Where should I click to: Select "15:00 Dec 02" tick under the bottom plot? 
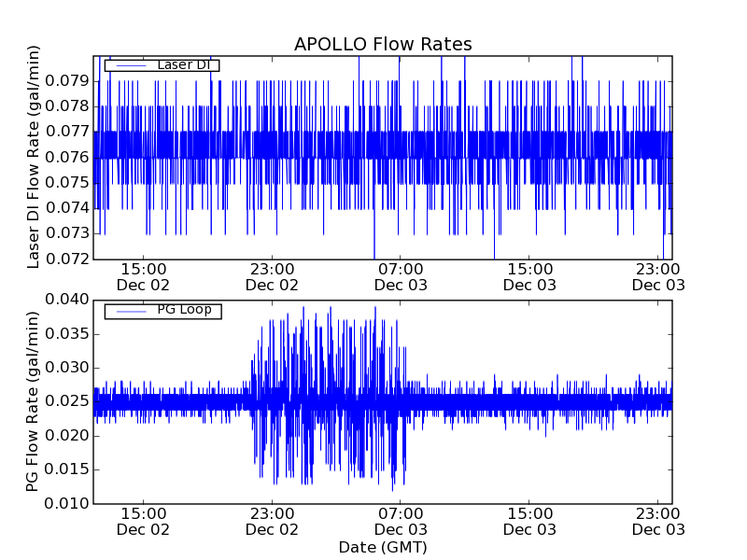(x=143, y=521)
